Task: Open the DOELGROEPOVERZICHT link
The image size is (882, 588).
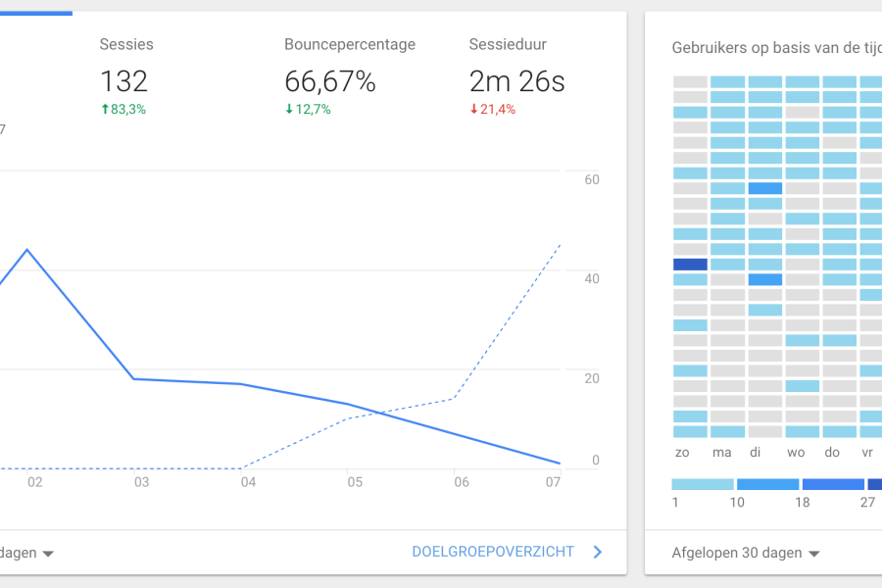Action: 493,552
